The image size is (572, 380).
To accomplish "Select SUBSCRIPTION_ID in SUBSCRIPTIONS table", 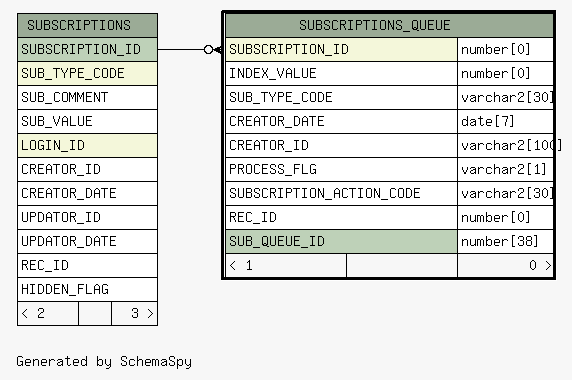I will (x=88, y=49).
